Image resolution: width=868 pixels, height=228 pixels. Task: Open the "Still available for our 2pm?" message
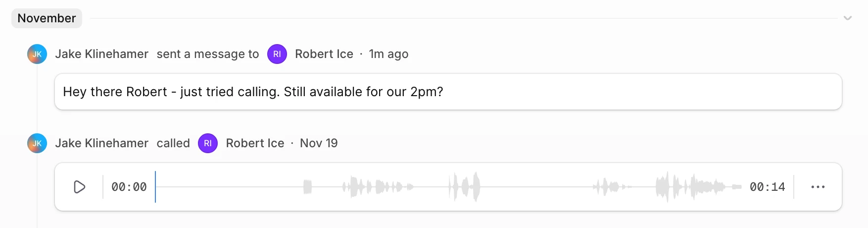(253, 92)
